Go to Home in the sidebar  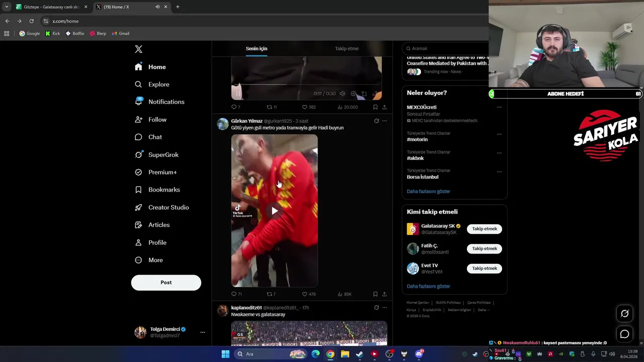[x=150, y=67]
